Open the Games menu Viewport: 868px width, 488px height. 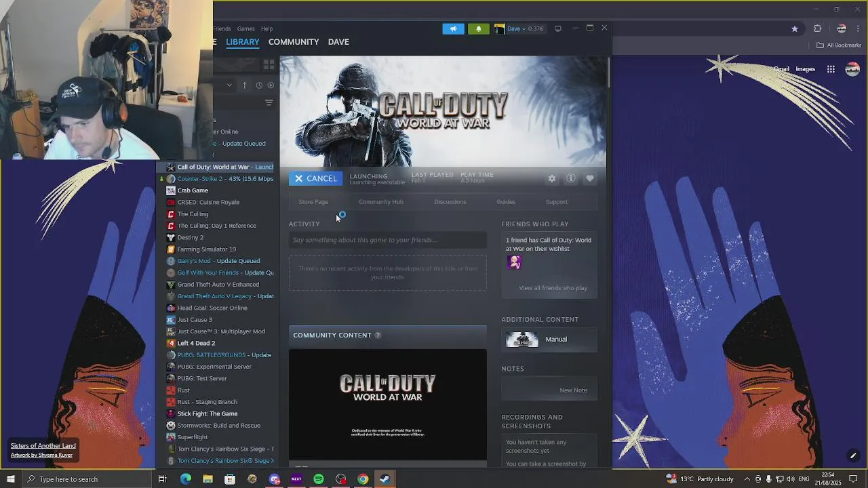click(245, 28)
